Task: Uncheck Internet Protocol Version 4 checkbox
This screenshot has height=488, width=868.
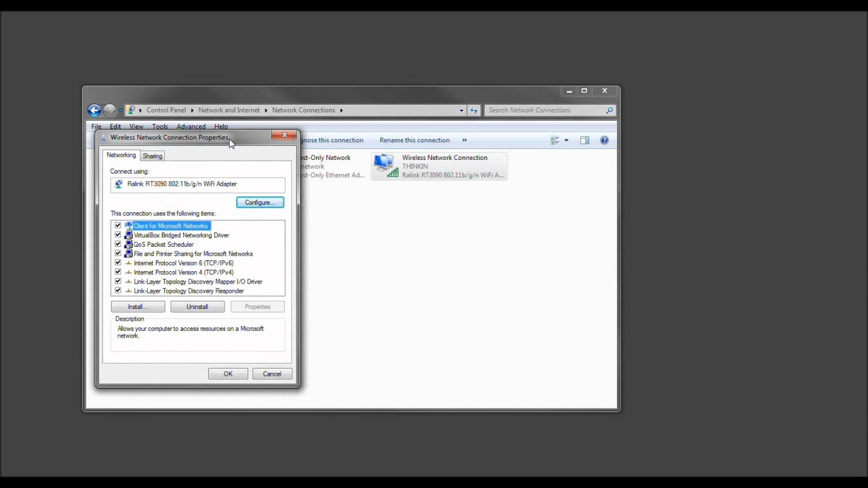Action: pyautogui.click(x=118, y=272)
